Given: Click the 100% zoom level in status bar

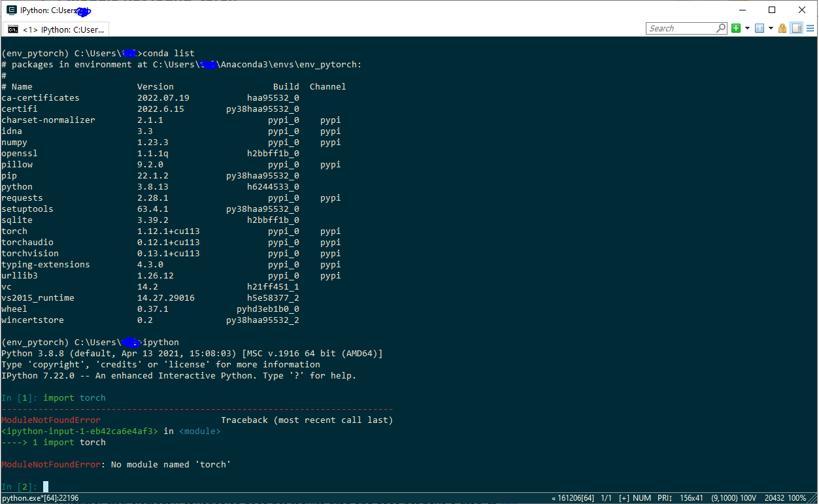Looking at the screenshot, I should tap(796, 498).
